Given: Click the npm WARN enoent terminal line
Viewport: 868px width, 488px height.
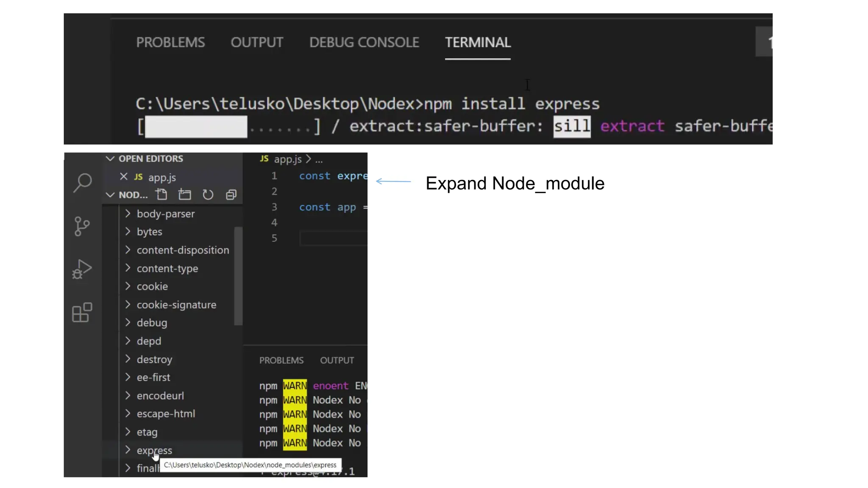Looking at the screenshot, I should [313, 386].
